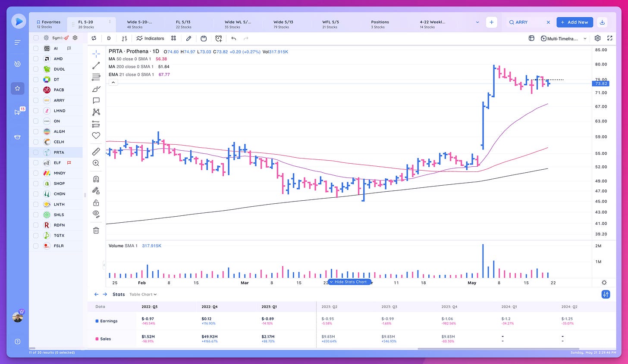
Task: Select the text annotation callout tool
Action: coord(96,100)
